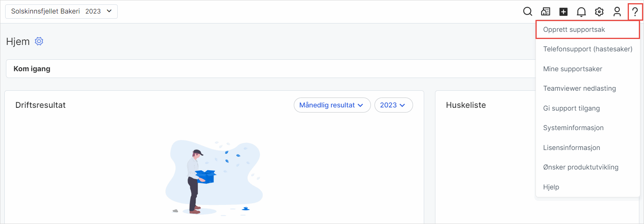Open the notifications bell
Image resolution: width=644 pixels, height=224 pixels.
[x=581, y=12]
